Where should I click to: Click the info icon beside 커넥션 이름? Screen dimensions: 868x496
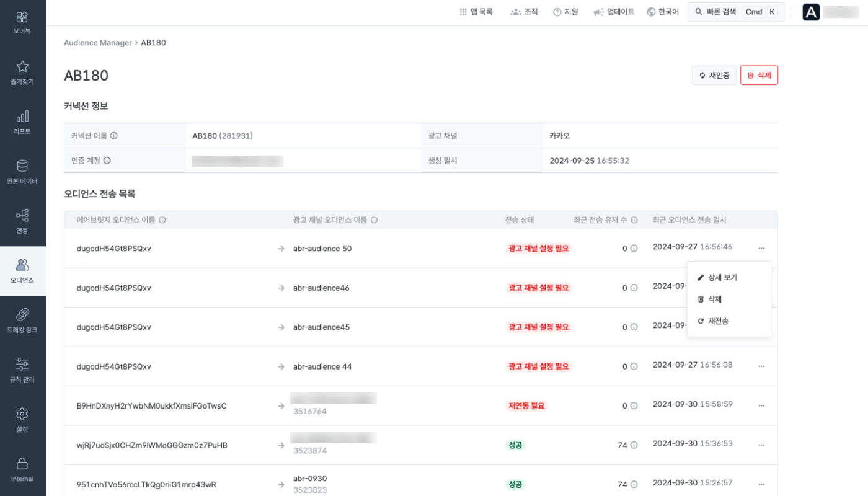click(x=114, y=136)
